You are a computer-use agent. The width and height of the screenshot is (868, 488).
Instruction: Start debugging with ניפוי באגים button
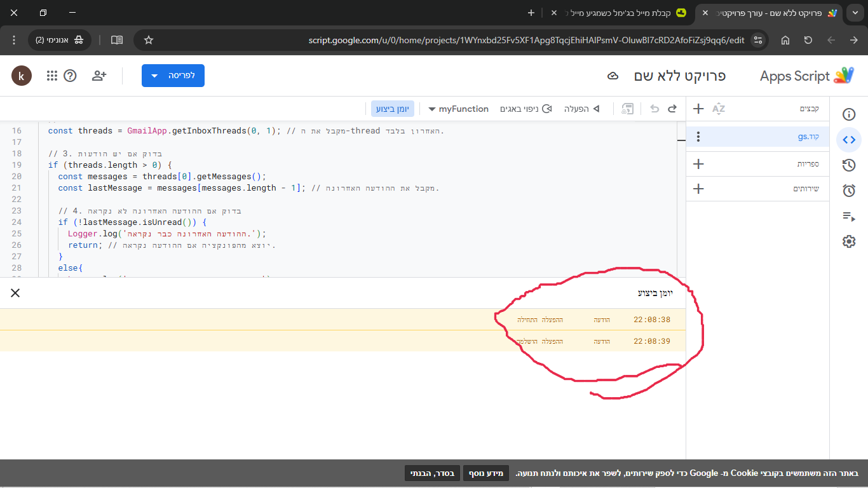click(x=526, y=109)
